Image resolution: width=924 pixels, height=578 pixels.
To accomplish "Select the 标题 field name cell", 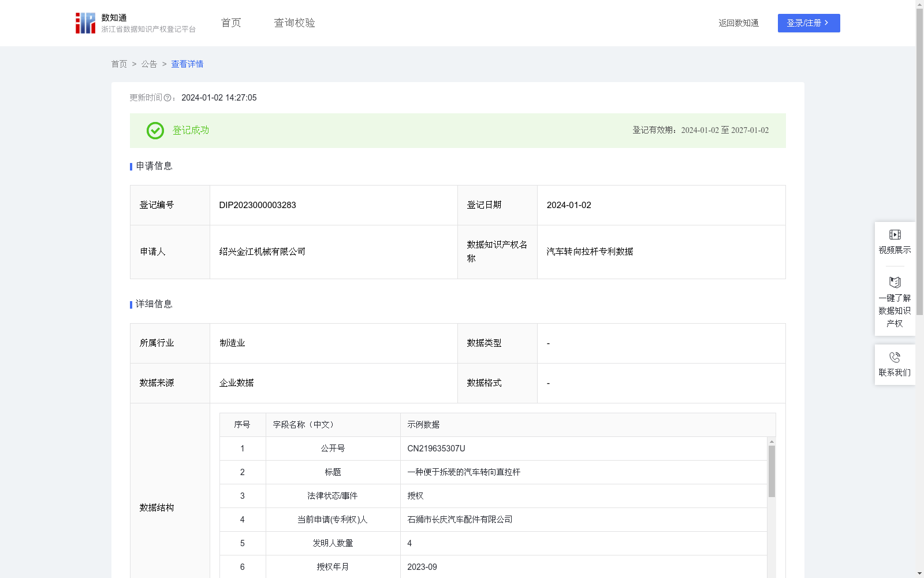I will [x=333, y=472].
